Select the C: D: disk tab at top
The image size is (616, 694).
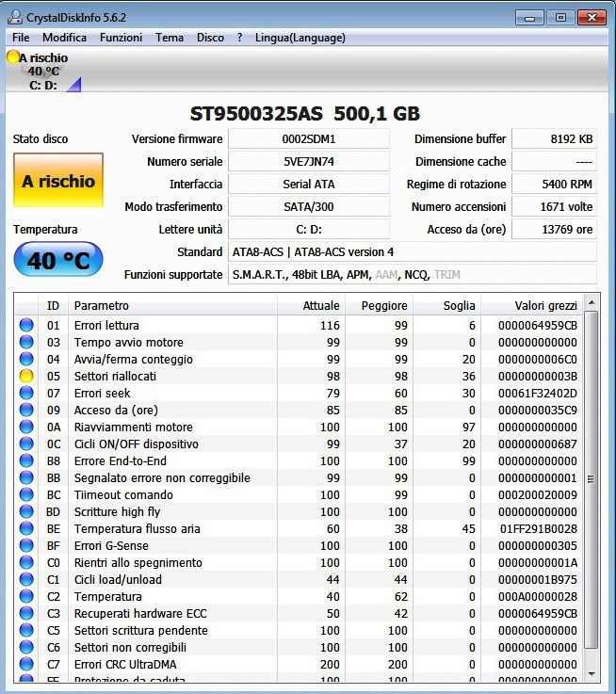pos(43,85)
